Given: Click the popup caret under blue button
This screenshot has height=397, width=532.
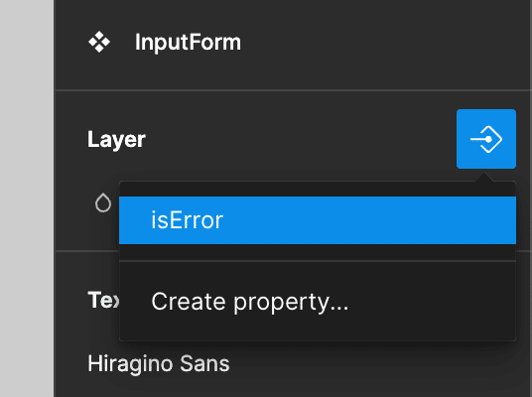Looking at the screenshot, I should click(484, 177).
